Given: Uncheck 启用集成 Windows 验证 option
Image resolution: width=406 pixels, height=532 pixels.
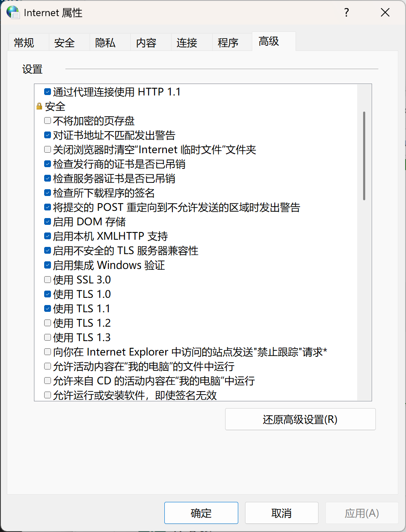Looking at the screenshot, I should 48,265.
